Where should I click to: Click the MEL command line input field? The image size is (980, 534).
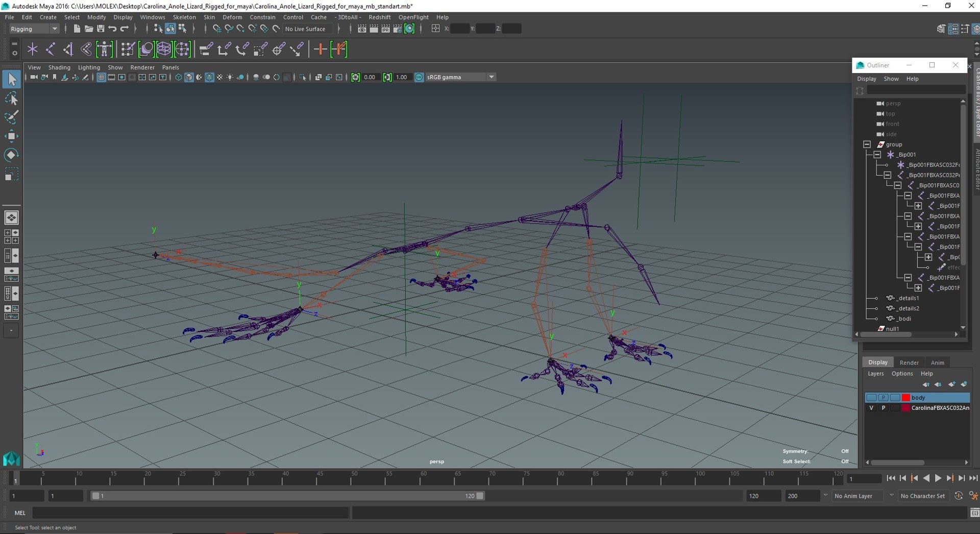(190, 513)
